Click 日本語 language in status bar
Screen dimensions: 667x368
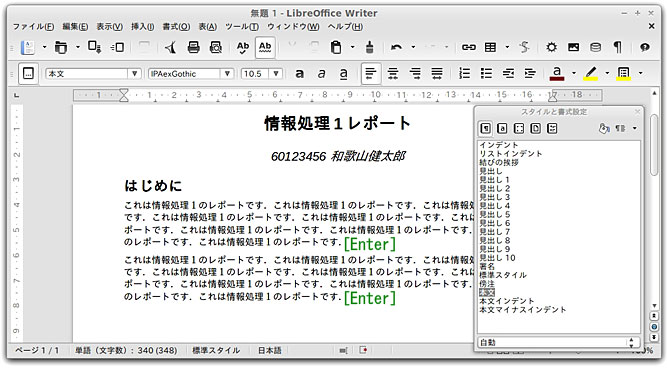point(270,351)
